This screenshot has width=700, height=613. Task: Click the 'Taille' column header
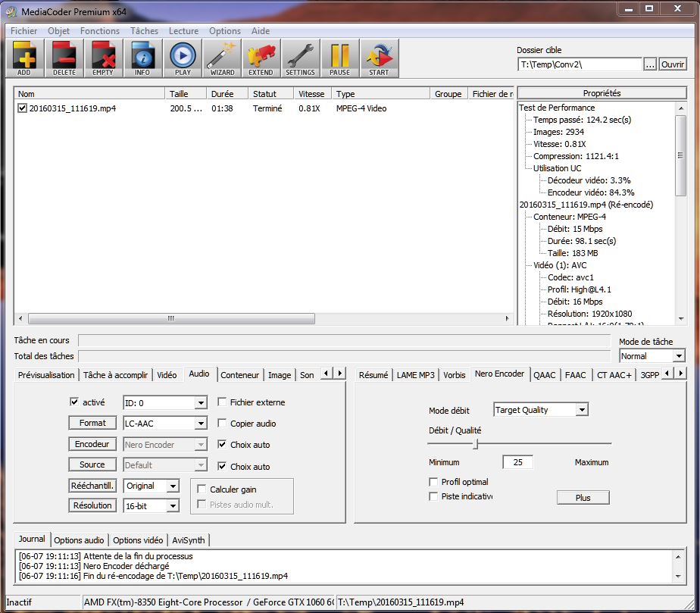[186, 94]
